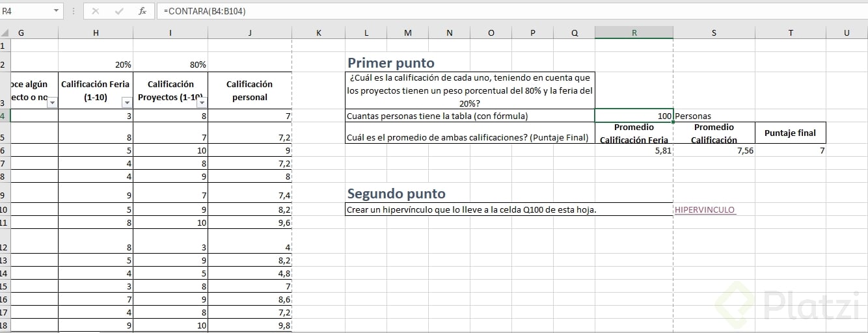Open the Name Box dropdown arrow
The image size is (868, 333).
56,11
